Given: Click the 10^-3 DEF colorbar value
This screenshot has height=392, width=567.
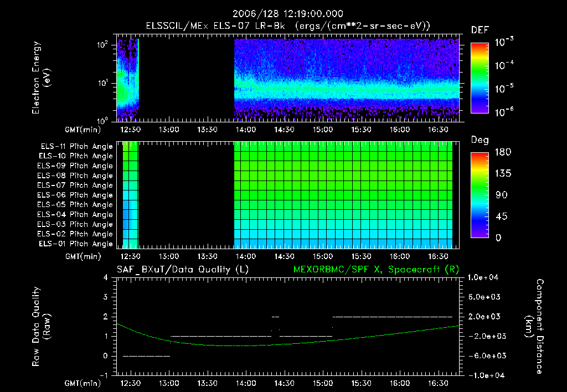Looking at the screenshot, I should coord(504,42).
